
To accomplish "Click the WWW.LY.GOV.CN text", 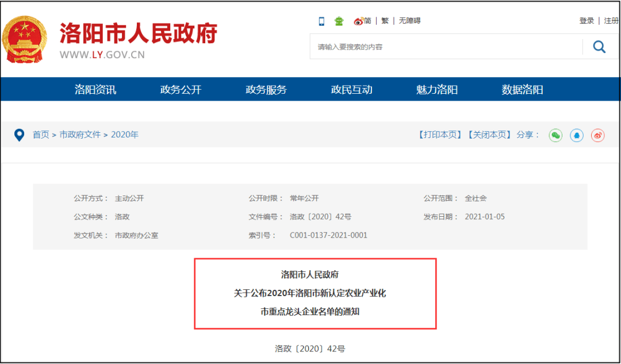I will tap(102, 55).
